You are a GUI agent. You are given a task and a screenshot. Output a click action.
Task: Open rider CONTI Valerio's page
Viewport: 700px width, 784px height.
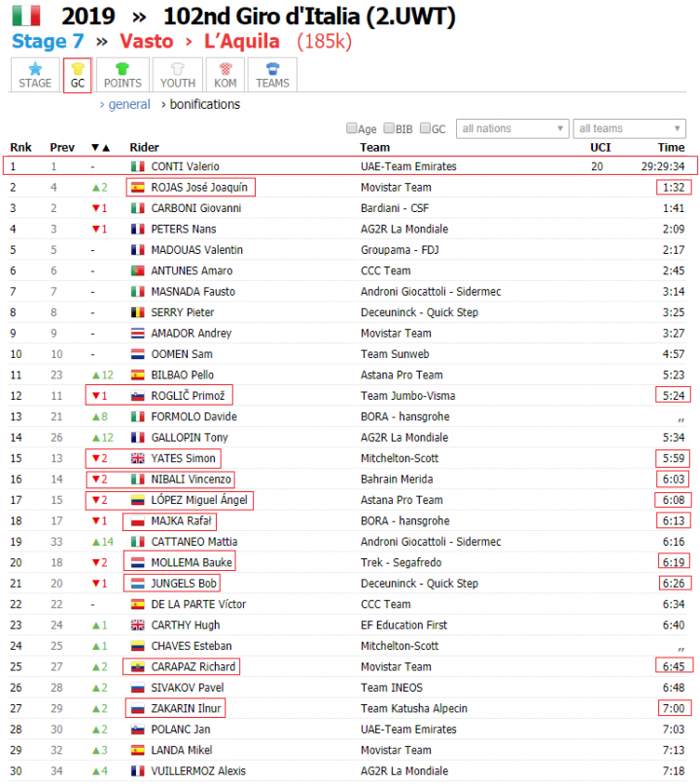[186, 166]
